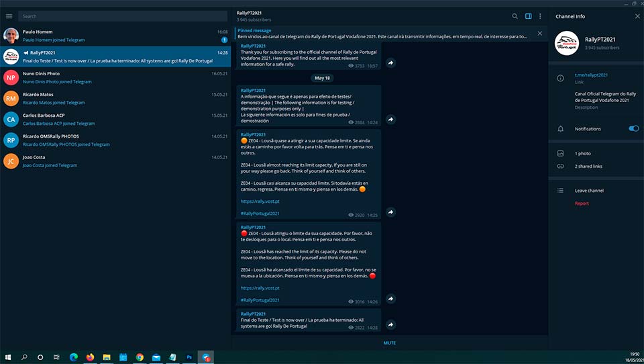Open Ricardo OMSRally PHOTOS chat
This screenshot has width=644, height=364.
115,140
